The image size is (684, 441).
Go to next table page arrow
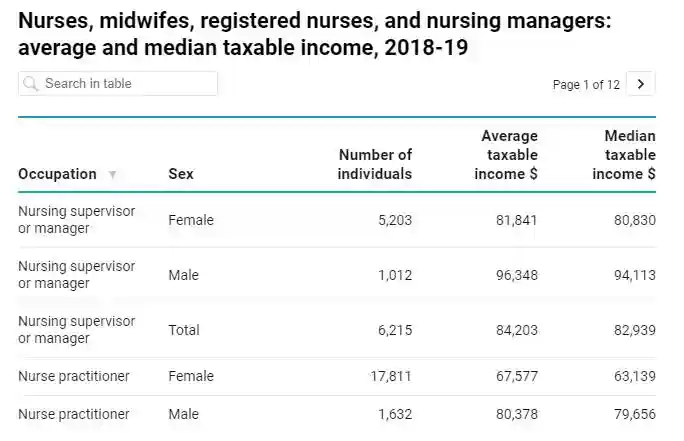[641, 84]
